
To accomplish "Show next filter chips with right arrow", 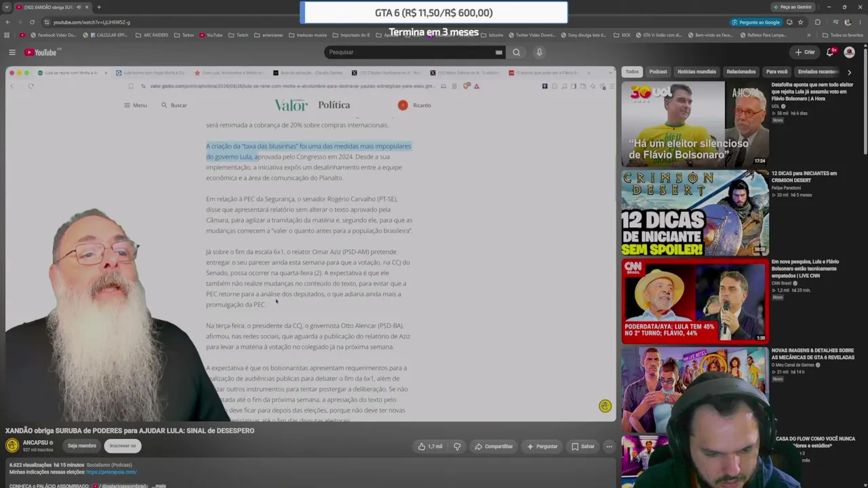I will pyautogui.click(x=849, y=72).
